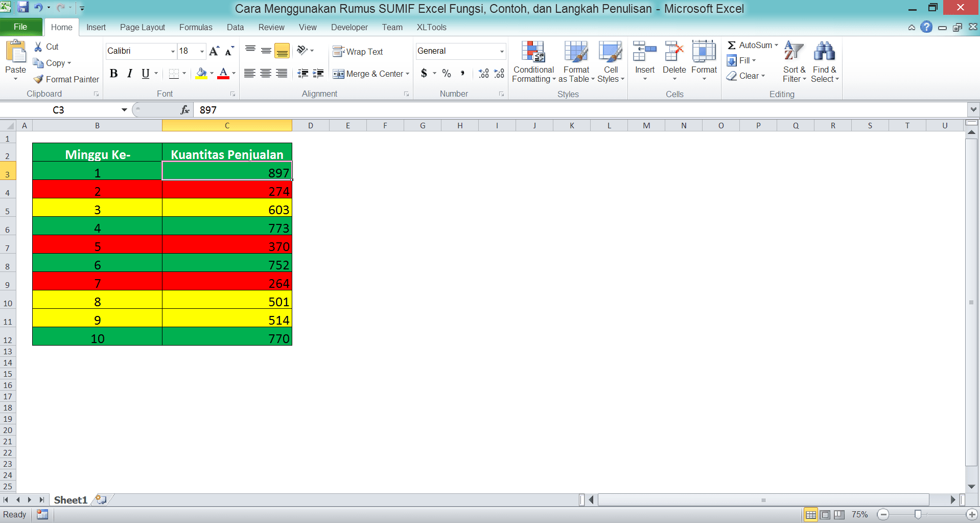The height and width of the screenshot is (523, 980).
Task: Switch to Page Layout view button
Action: [825, 515]
